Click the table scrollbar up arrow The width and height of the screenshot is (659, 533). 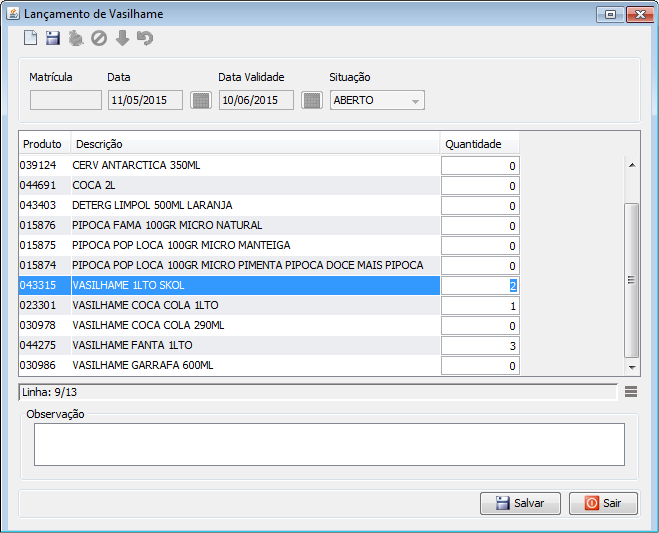click(632, 166)
